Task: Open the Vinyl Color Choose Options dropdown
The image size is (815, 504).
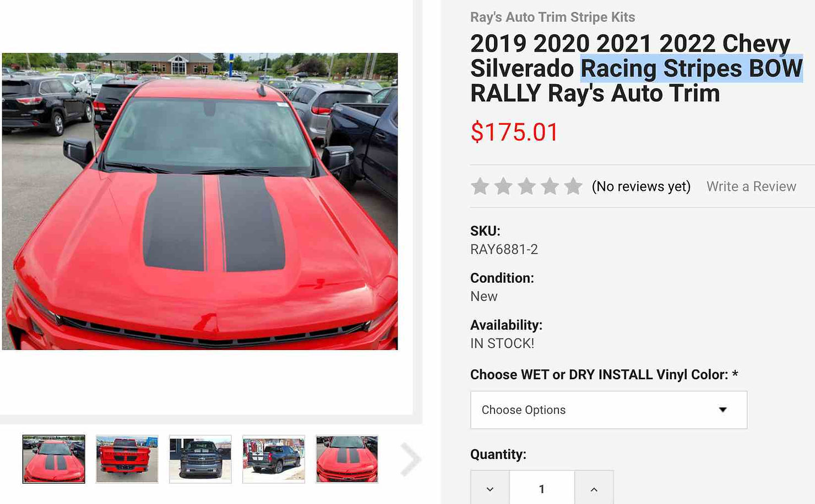Action: [608, 410]
